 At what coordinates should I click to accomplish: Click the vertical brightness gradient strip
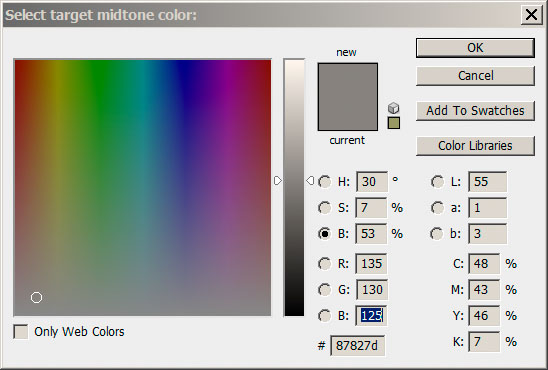point(294,188)
